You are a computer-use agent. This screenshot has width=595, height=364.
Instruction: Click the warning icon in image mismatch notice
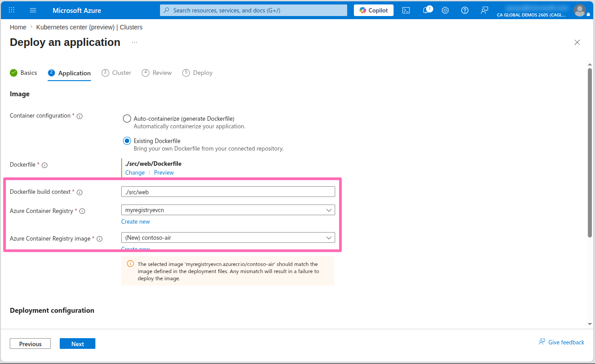pyautogui.click(x=131, y=264)
